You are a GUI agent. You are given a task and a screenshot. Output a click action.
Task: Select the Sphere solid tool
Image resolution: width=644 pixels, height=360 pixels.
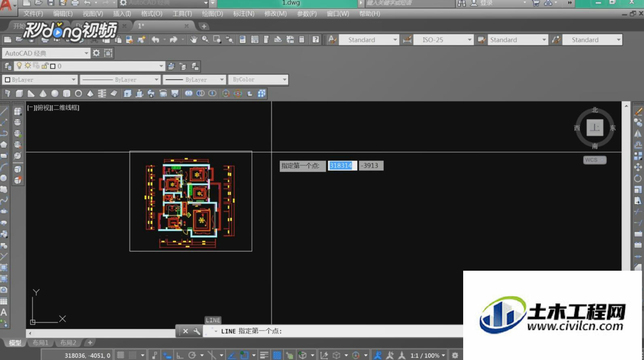coord(55,94)
